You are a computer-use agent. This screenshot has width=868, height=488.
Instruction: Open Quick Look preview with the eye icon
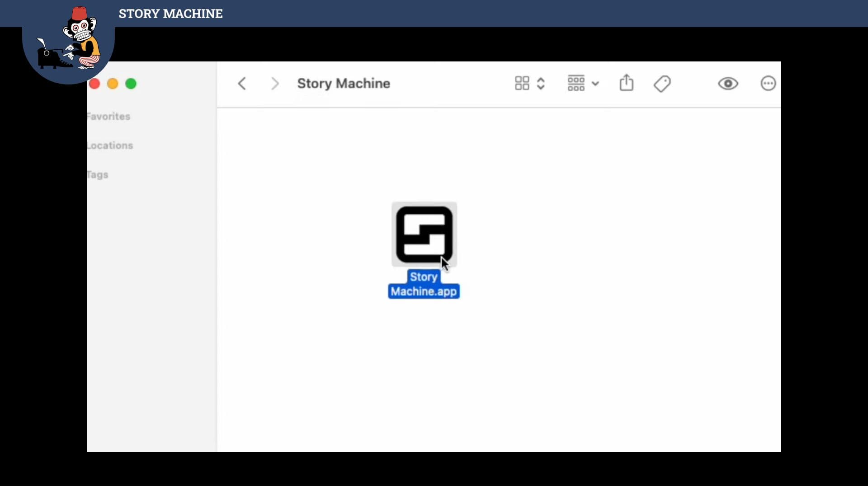[728, 84]
